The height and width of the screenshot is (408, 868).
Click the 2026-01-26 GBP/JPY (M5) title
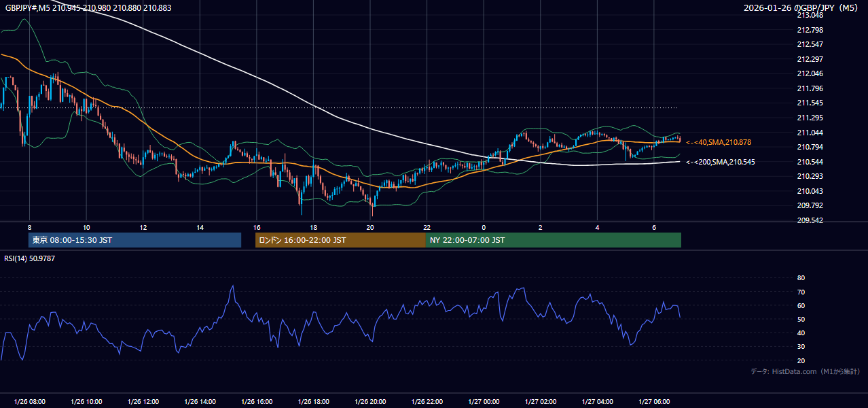(x=801, y=7)
